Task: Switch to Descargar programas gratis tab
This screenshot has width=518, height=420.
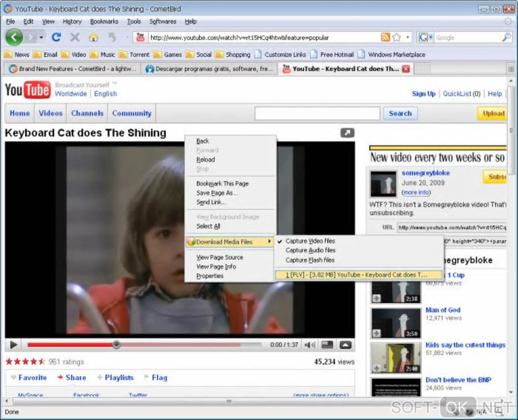Action: [x=209, y=68]
